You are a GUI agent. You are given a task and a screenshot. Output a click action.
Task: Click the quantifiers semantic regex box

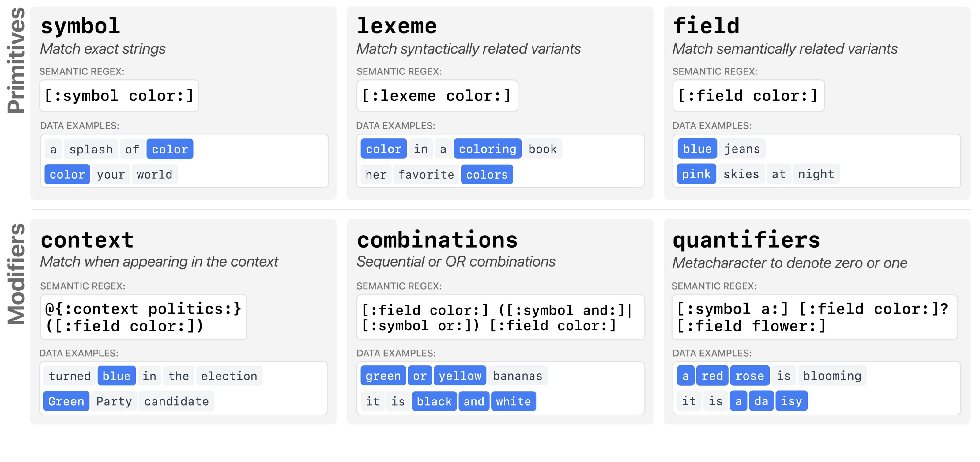tap(814, 317)
